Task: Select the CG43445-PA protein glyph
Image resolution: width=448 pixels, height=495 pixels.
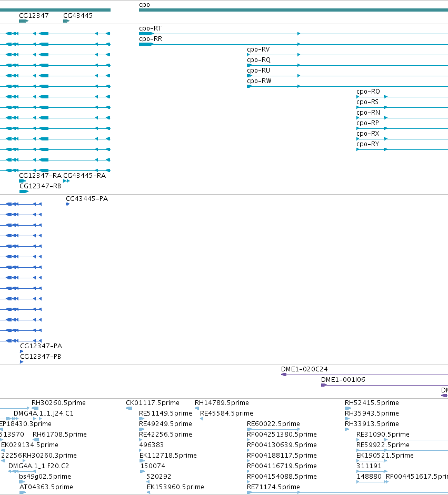Action: [67, 204]
